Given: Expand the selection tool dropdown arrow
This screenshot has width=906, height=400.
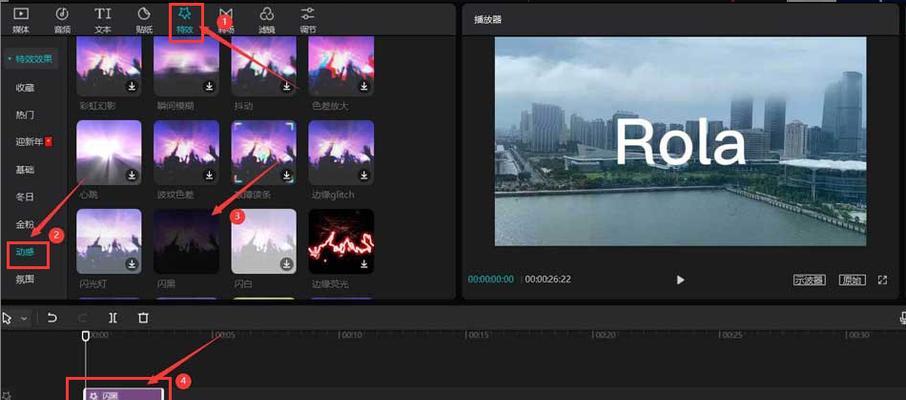Looking at the screenshot, I should pyautogui.click(x=24, y=318).
